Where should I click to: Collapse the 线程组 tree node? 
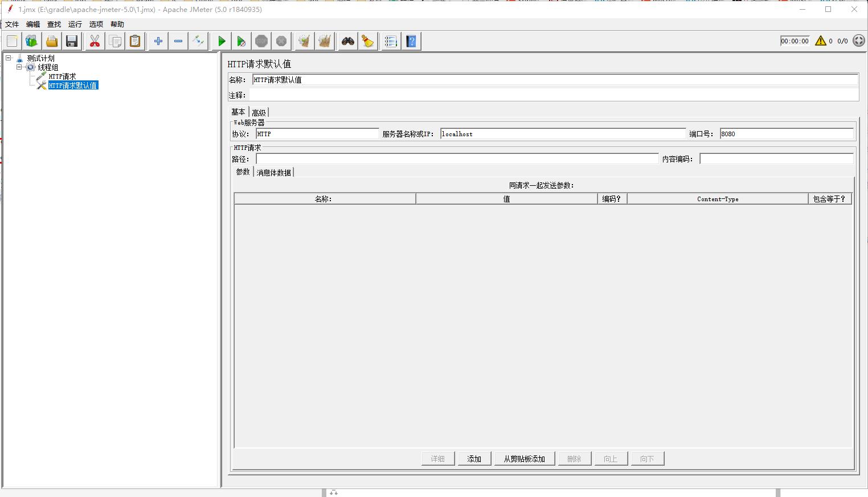[x=19, y=67]
